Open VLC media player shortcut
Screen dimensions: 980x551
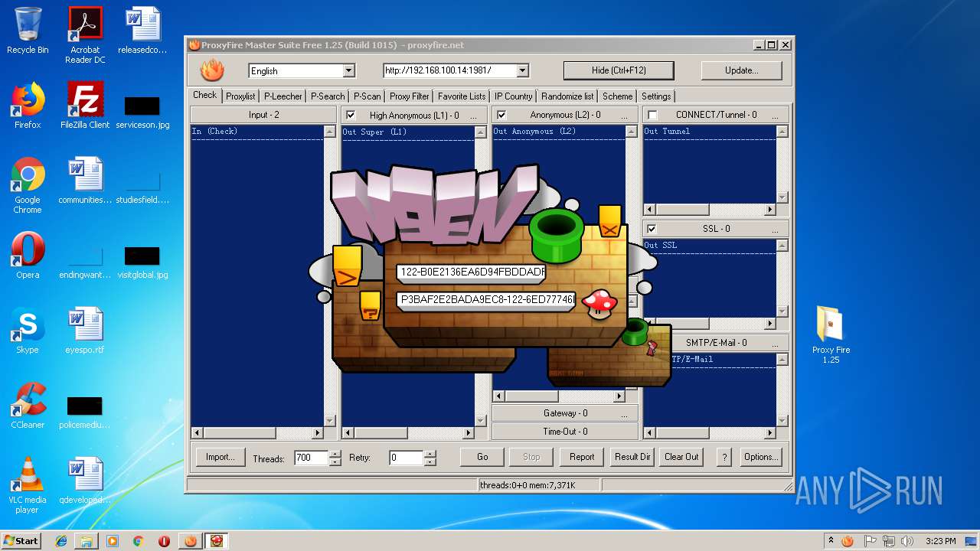[x=28, y=485]
